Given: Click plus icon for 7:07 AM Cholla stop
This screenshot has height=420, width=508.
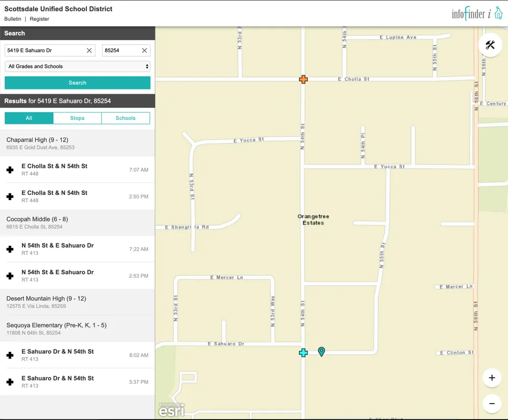Looking at the screenshot, I should (x=10, y=170).
